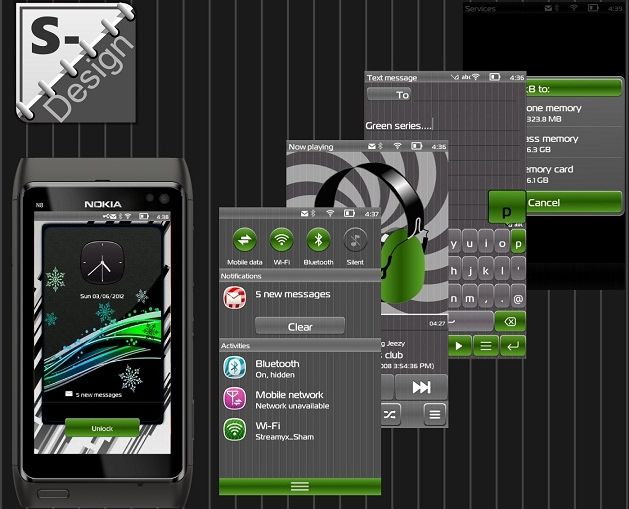Tap envelope icon in Now playing status bar

point(372,146)
